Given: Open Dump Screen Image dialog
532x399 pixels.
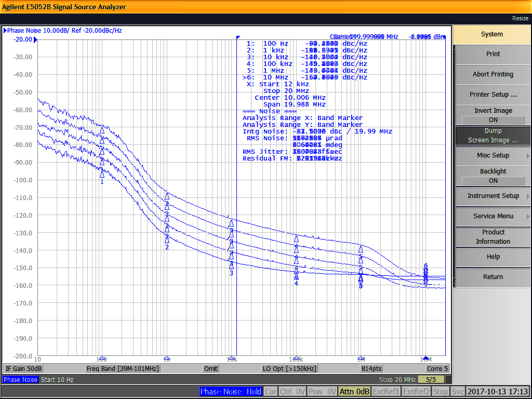Looking at the screenshot, I should (x=491, y=135).
